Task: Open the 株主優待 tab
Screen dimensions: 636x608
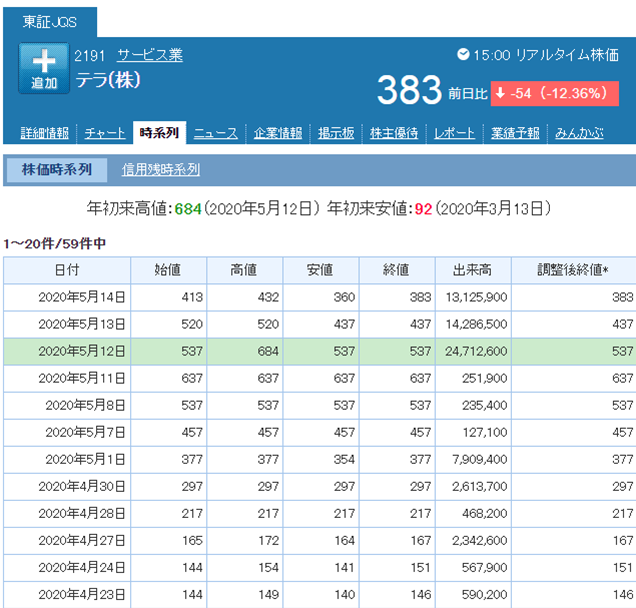Action: point(394,133)
